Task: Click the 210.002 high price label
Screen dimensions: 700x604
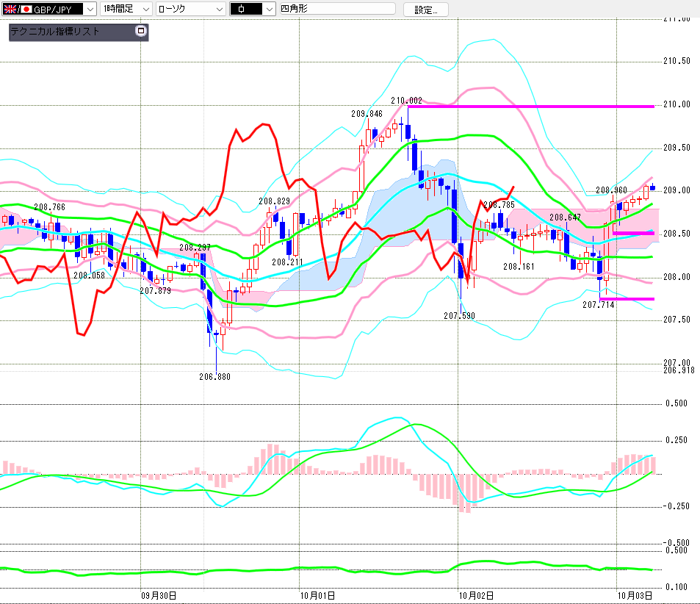Action: (x=406, y=101)
